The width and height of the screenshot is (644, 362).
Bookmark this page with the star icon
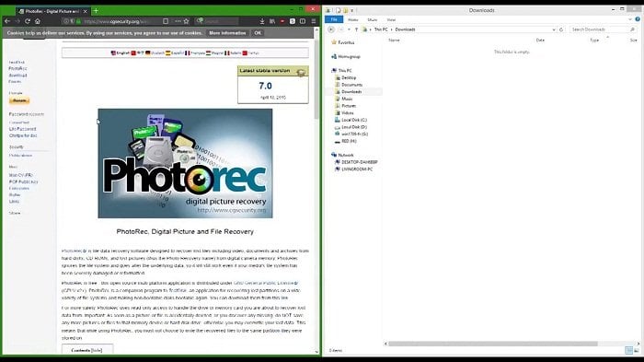(x=186, y=21)
